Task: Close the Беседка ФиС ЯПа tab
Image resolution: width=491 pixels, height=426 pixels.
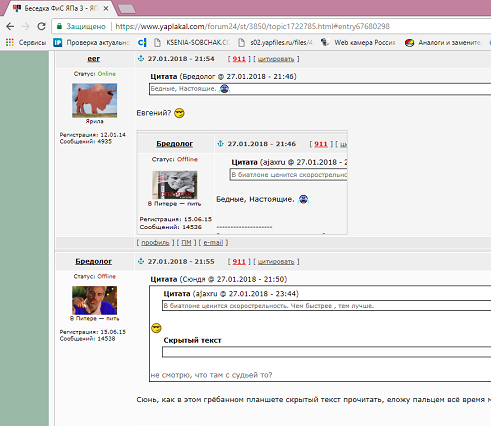Action: point(106,9)
